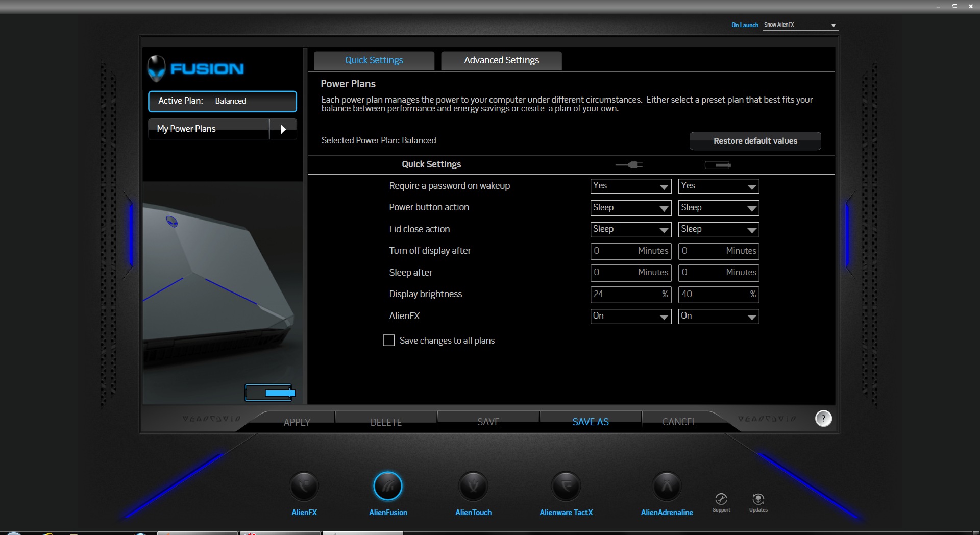Click battery Turn off display minutes field
Image resolution: width=980 pixels, height=535 pixels.
pyautogui.click(x=718, y=251)
